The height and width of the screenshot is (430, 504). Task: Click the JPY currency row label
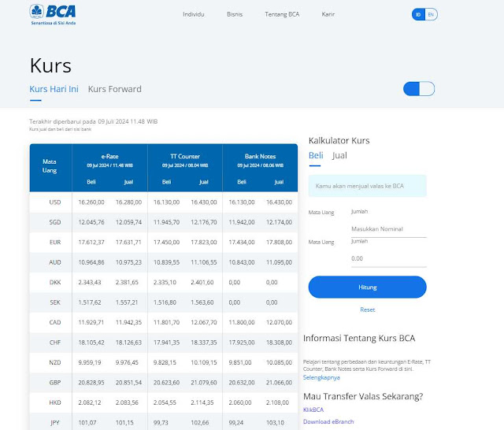coord(55,423)
